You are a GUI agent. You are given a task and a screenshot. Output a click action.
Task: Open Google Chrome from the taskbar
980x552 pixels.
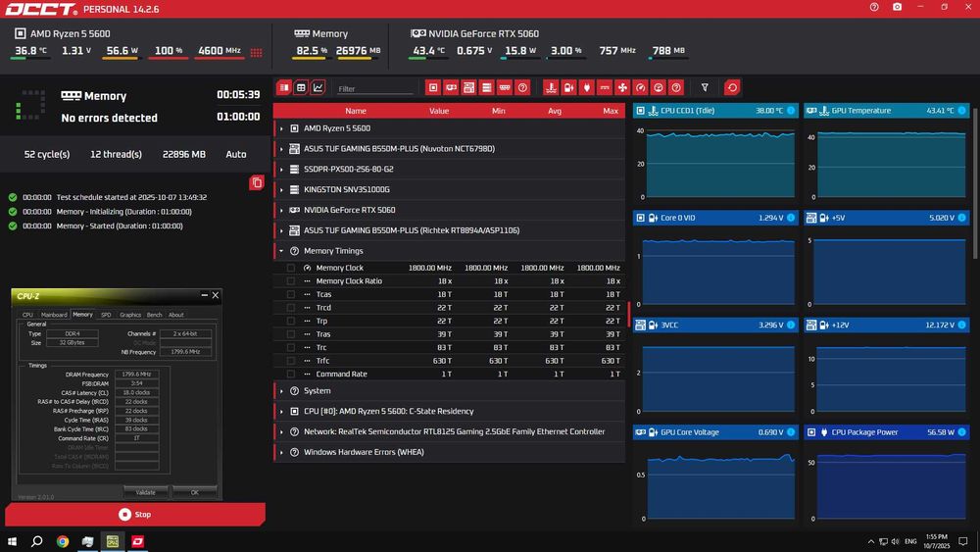(63, 541)
